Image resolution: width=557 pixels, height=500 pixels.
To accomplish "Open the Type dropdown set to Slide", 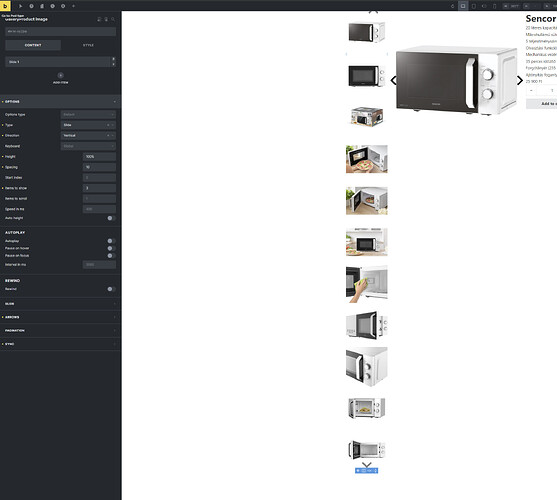I will click(88, 125).
